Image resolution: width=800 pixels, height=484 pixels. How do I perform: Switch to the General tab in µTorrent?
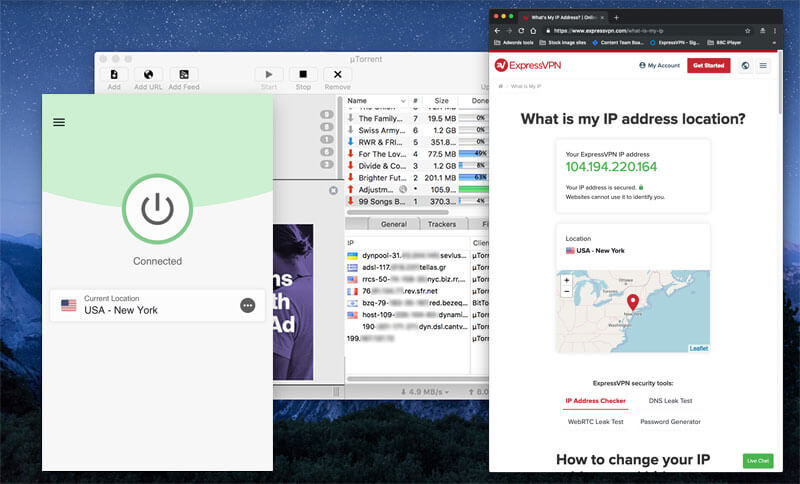pyautogui.click(x=393, y=224)
